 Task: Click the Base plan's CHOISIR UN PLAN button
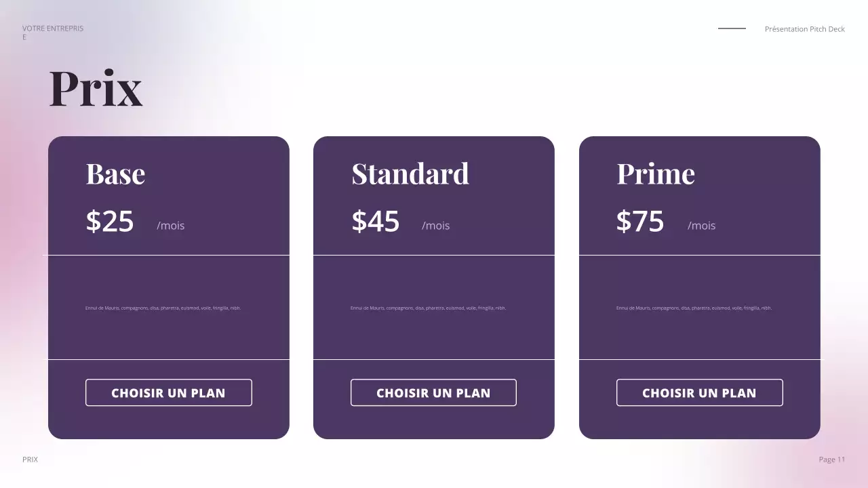pos(168,392)
